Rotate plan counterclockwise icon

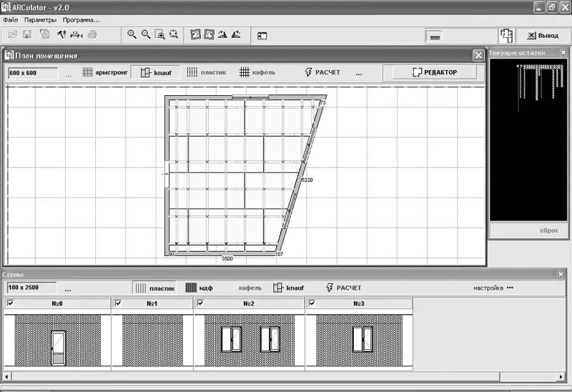pos(209,34)
